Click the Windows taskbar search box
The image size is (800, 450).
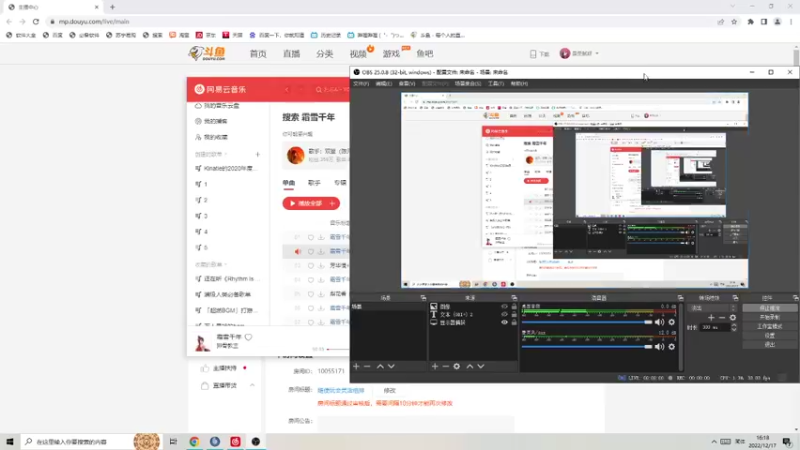tap(77, 441)
